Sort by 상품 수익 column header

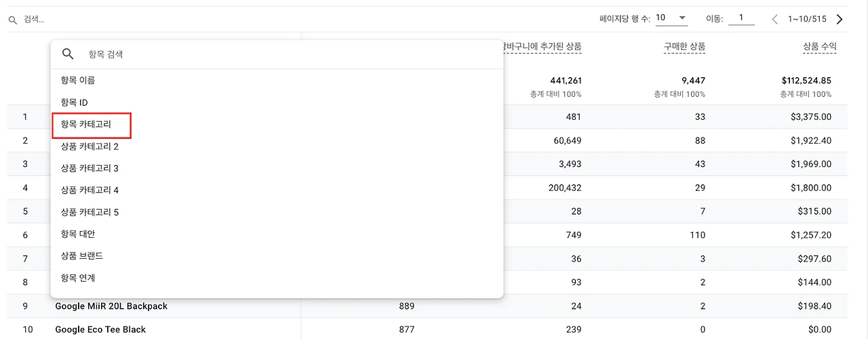[x=820, y=47]
